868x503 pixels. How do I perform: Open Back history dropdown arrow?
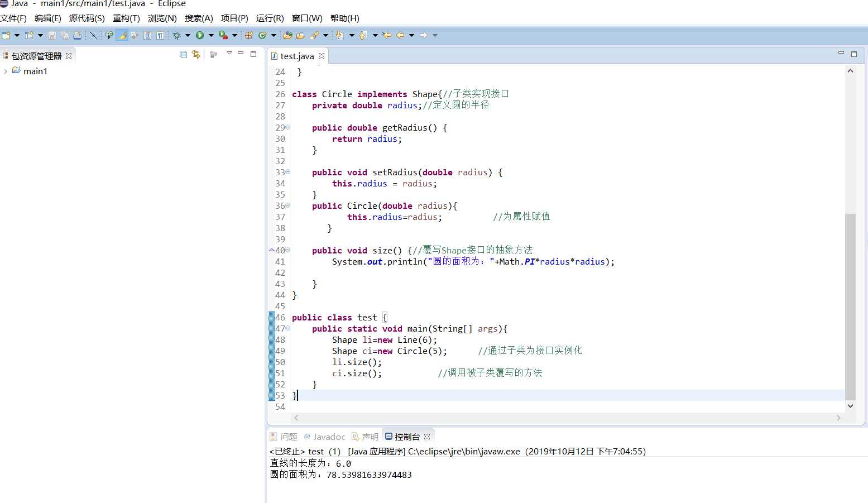412,35
